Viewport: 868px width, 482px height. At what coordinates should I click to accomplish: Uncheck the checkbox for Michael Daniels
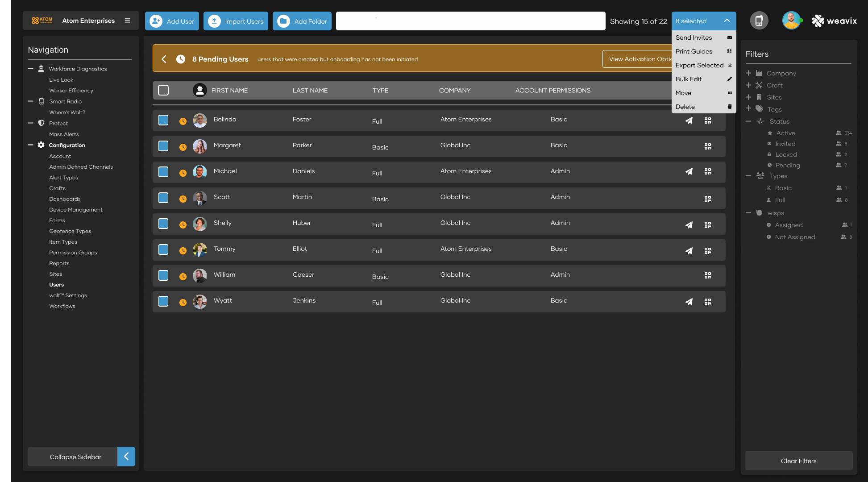coord(163,172)
